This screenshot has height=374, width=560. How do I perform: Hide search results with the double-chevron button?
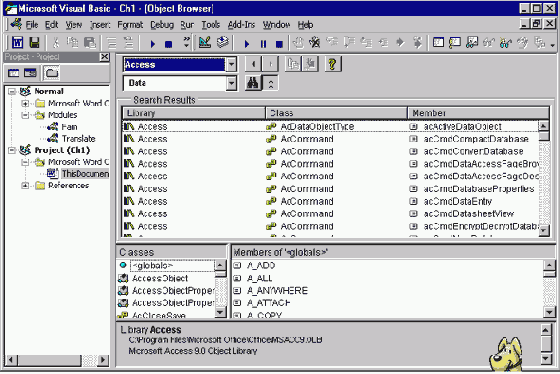point(271,84)
